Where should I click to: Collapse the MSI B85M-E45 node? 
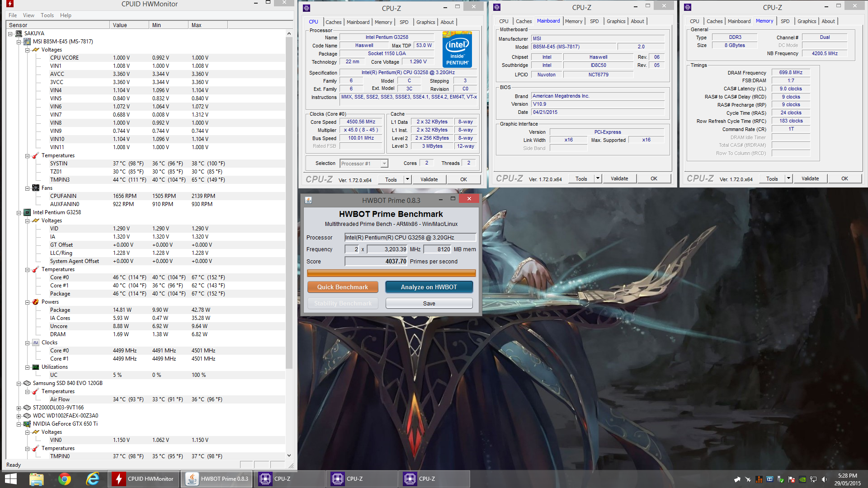pos(19,42)
